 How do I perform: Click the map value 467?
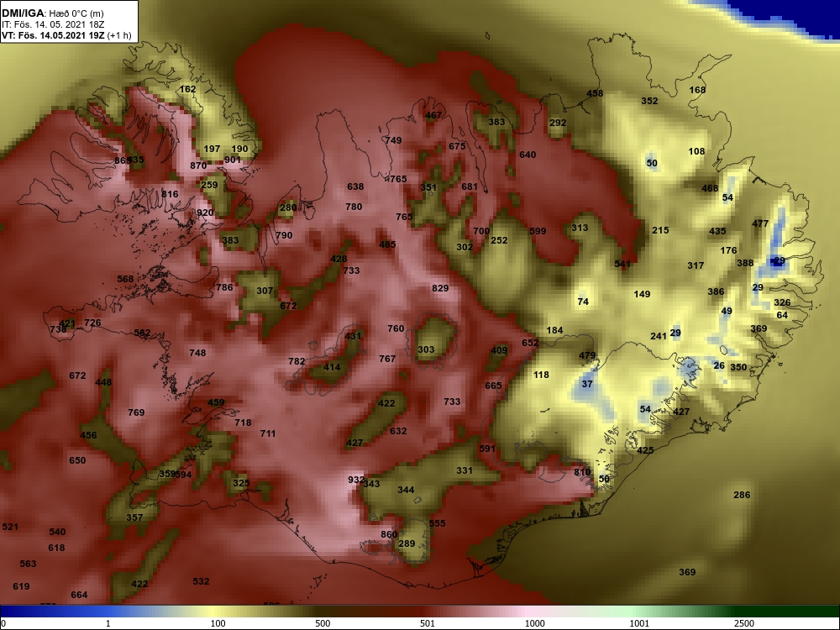click(433, 115)
